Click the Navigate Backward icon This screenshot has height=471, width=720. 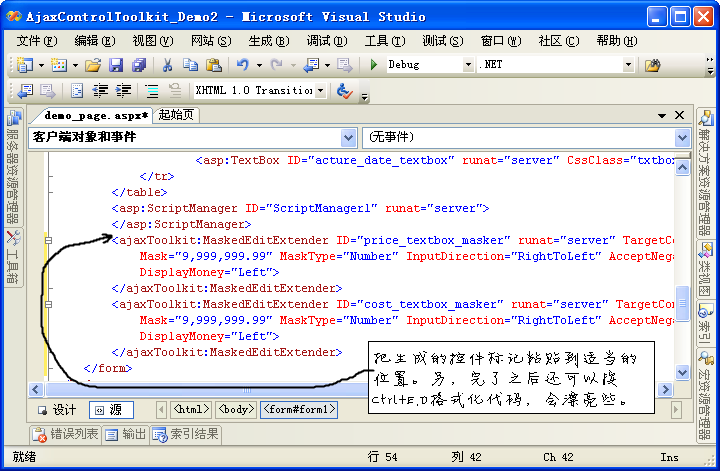[311, 65]
